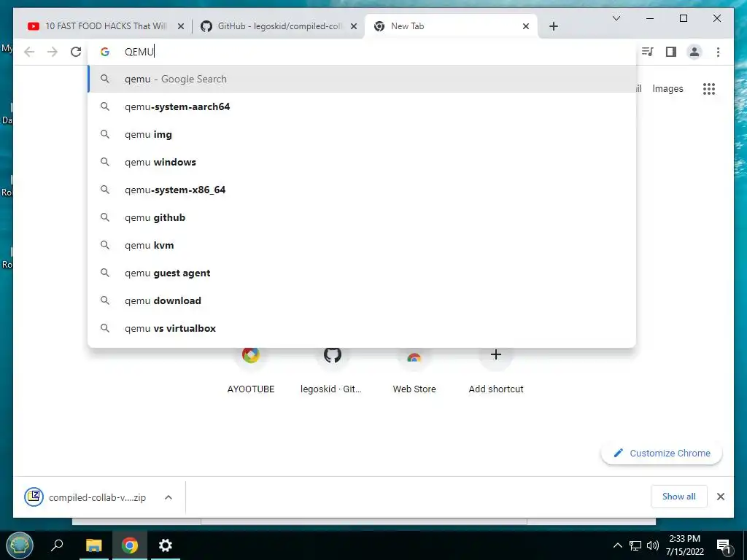Close the YouTube fast food hacks tab

point(181,26)
